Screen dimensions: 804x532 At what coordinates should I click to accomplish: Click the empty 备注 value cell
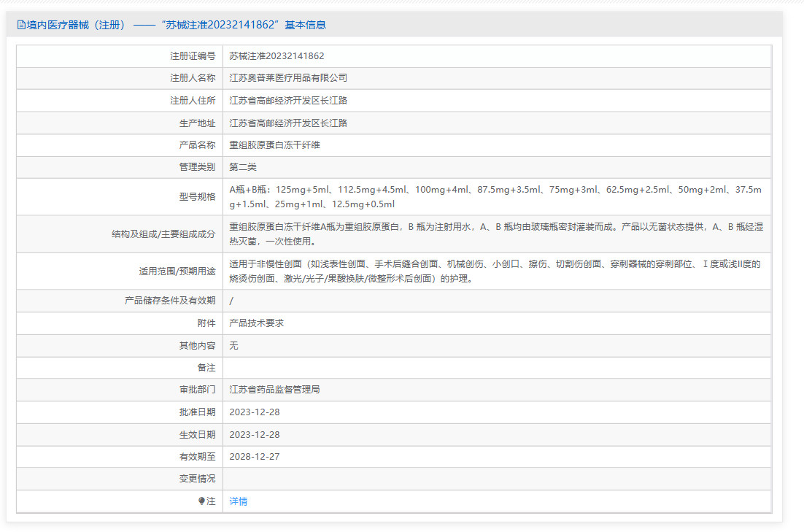click(x=496, y=368)
